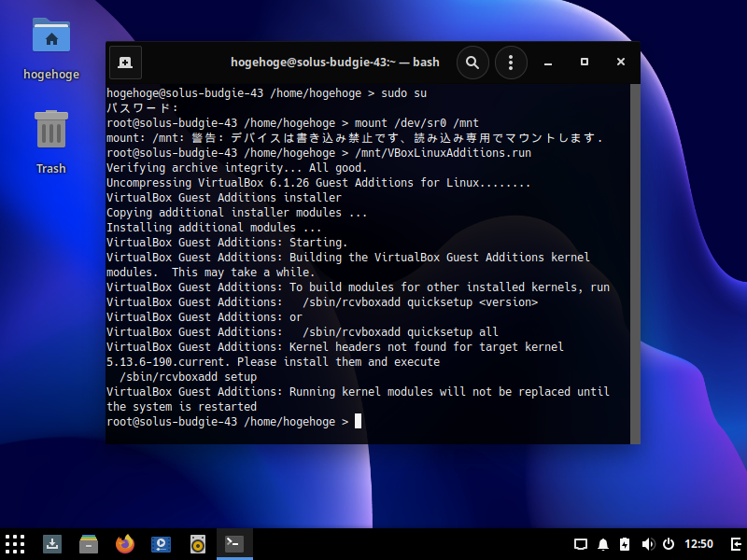This screenshot has width=747, height=560.
Task: Click the '/sbin/rcvboxadd setup' line
Action: click(189, 377)
